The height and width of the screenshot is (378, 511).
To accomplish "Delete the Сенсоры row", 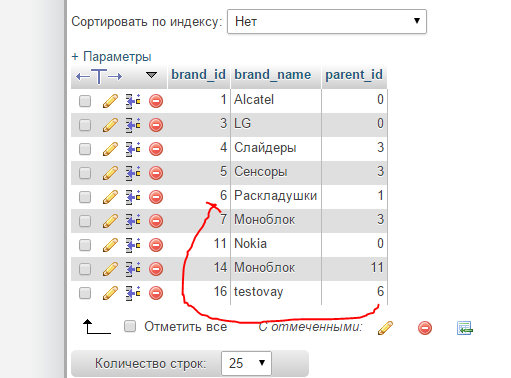I will pyautogui.click(x=156, y=173).
